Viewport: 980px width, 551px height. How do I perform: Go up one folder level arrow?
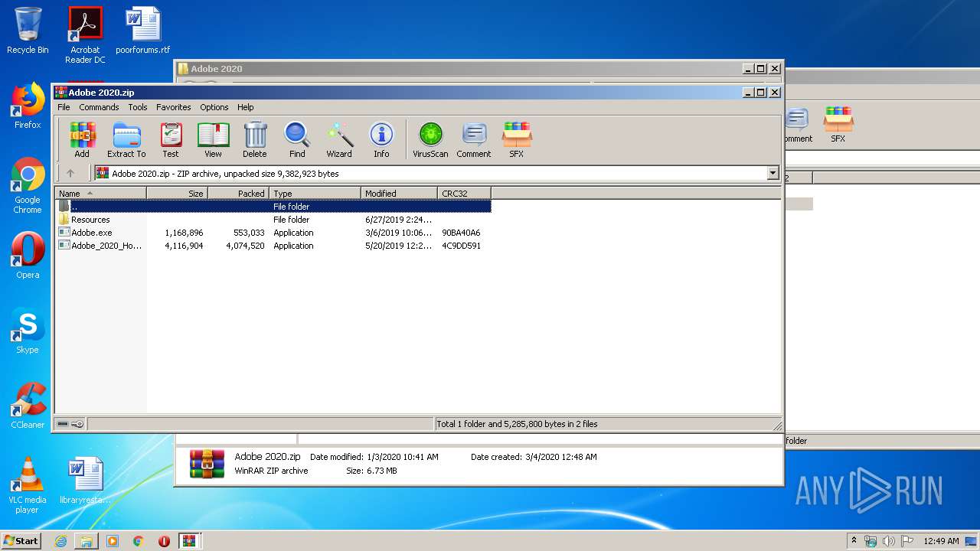pyautogui.click(x=70, y=174)
